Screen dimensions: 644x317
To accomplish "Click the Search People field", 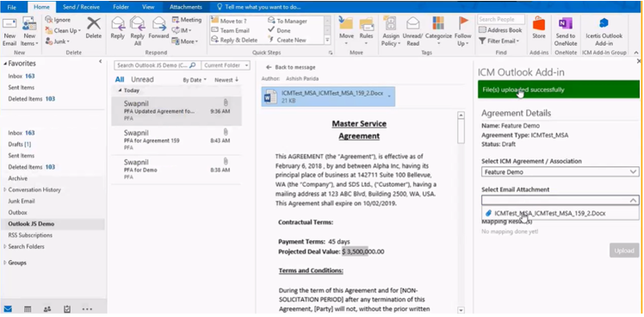I will click(501, 19).
